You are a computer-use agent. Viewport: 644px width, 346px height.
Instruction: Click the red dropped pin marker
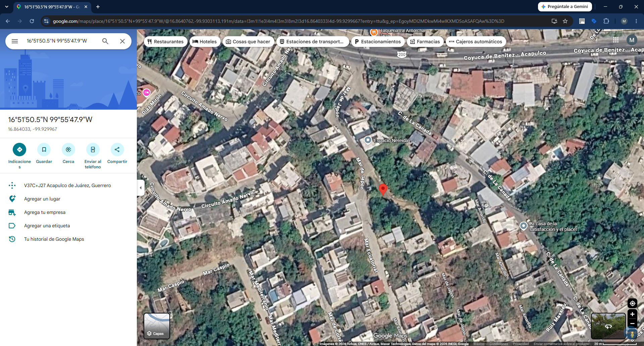(383, 189)
